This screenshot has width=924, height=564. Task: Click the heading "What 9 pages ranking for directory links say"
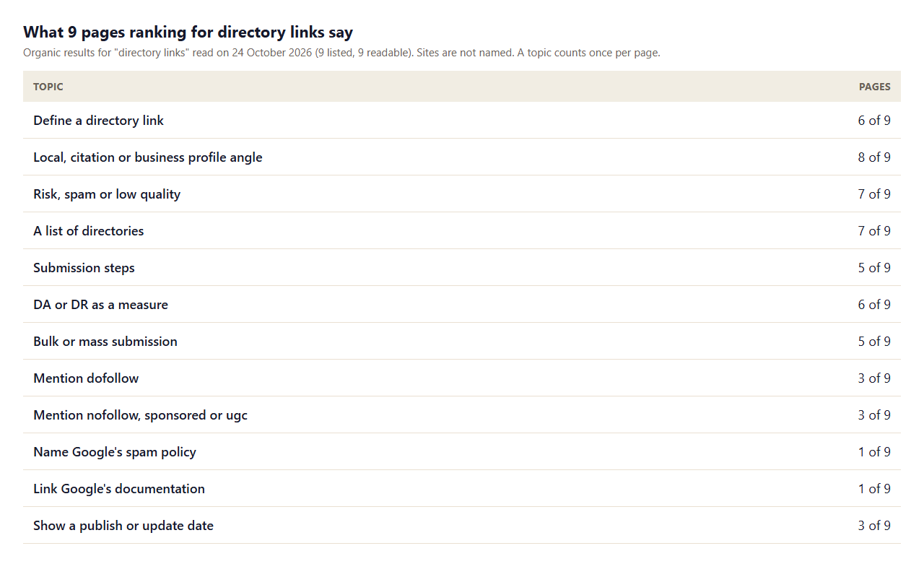(188, 32)
